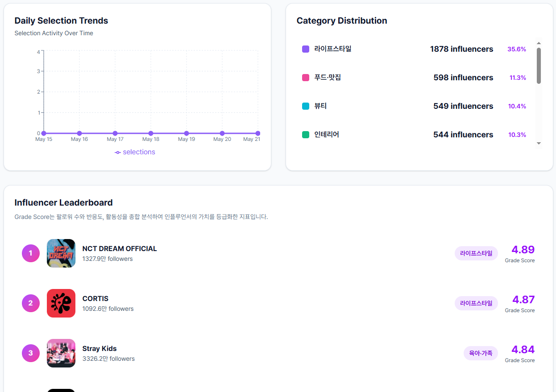Click the 11.3% percentage
The height and width of the screenshot is (392, 556).
click(x=518, y=78)
